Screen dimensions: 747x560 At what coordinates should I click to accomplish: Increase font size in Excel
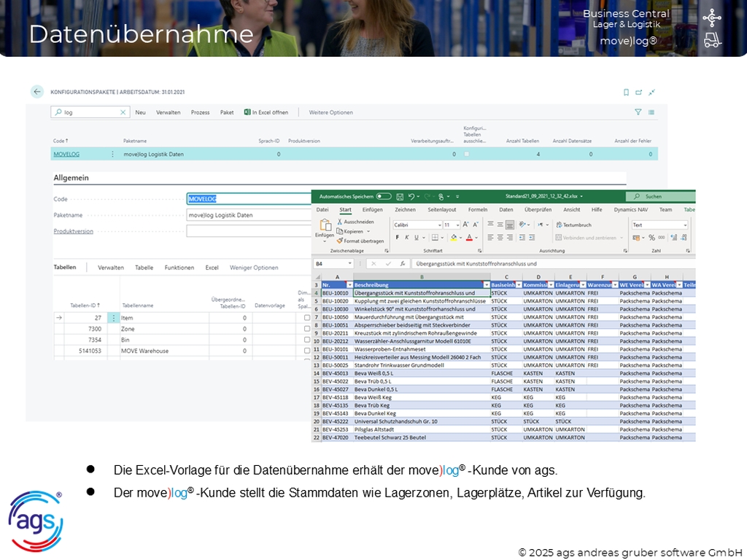465,225
